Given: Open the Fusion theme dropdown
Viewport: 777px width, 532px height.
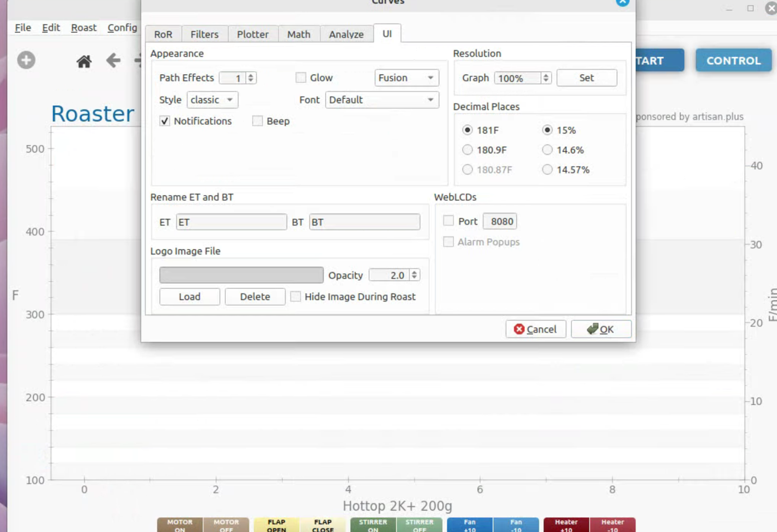Looking at the screenshot, I should point(406,78).
